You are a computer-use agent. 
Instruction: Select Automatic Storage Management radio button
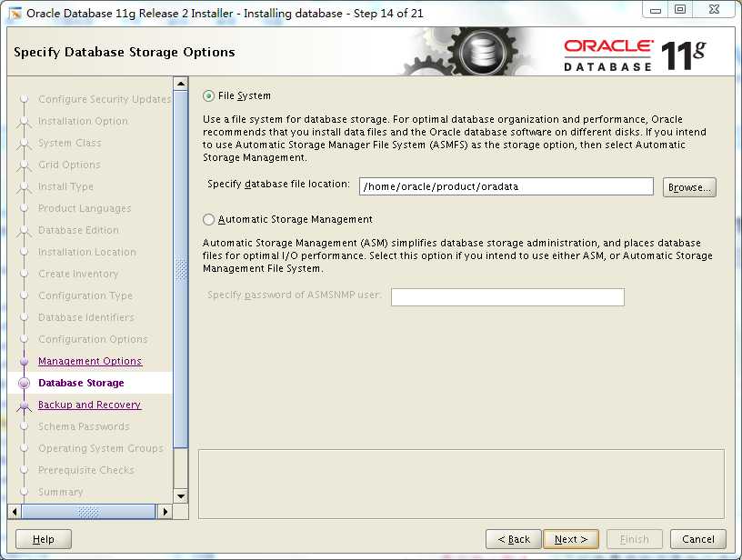[208, 219]
